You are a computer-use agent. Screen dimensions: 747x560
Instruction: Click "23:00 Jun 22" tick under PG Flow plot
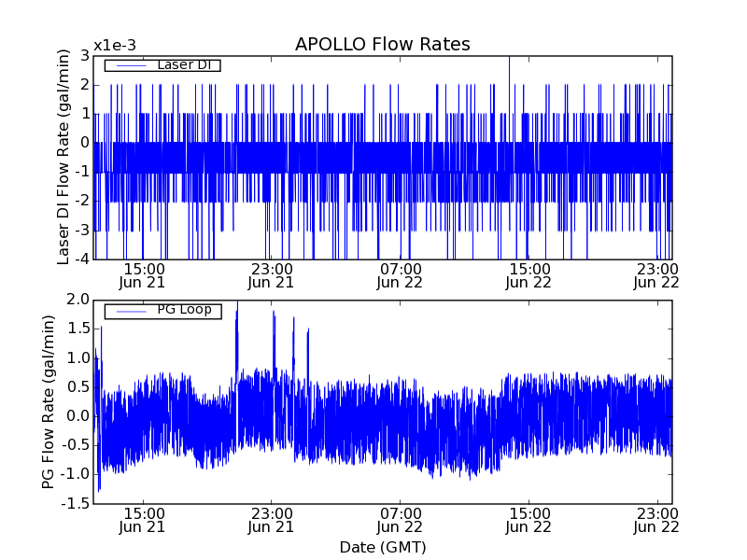[656, 521]
